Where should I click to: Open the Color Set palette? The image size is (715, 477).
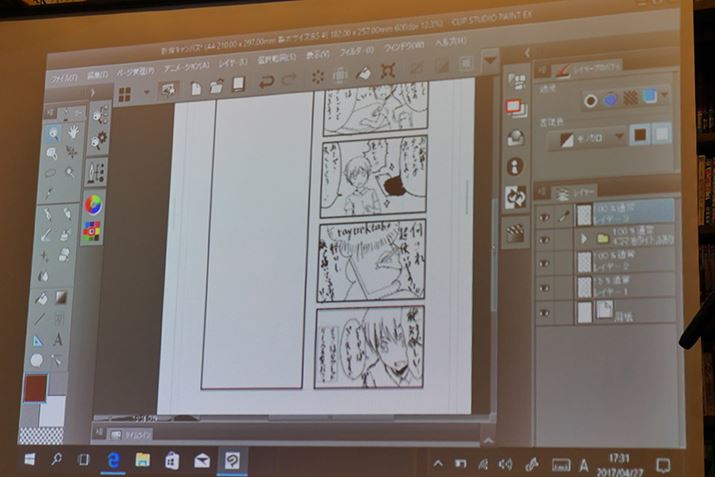[92, 231]
